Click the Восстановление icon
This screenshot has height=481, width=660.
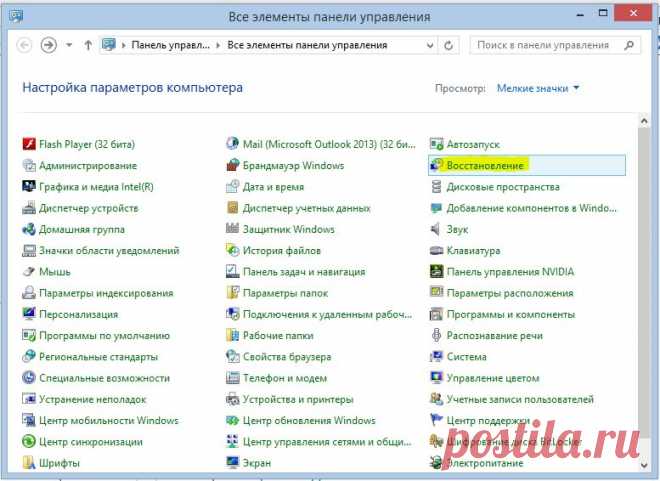(436, 165)
